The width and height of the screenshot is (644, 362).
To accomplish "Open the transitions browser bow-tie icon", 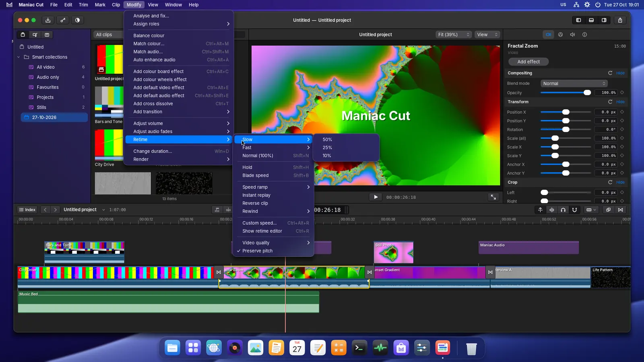I will click(621, 210).
